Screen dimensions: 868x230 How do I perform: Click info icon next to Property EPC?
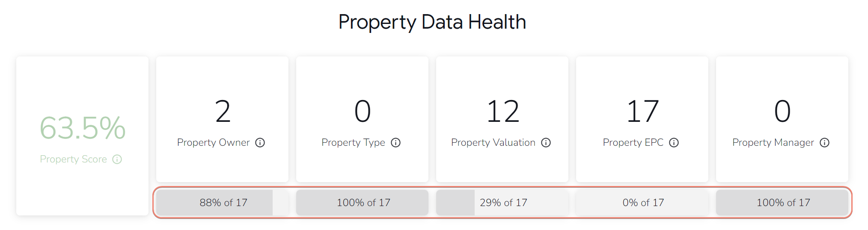point(674,143)
